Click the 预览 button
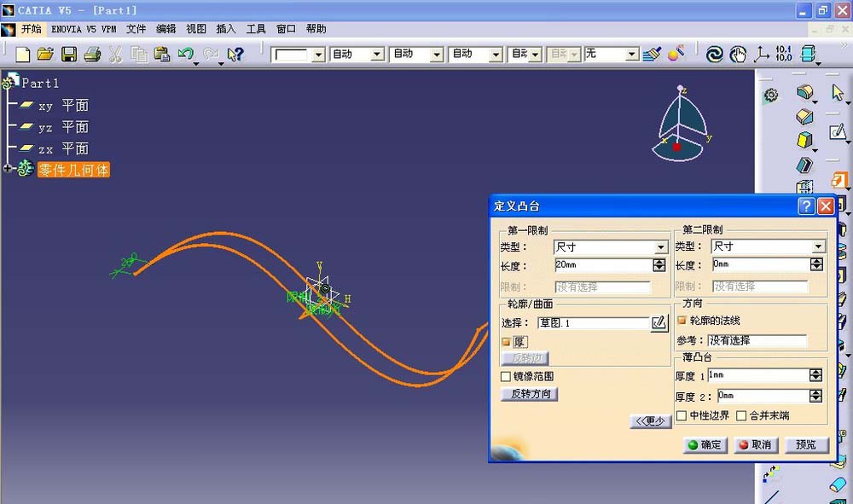 [x=806, y=445]
